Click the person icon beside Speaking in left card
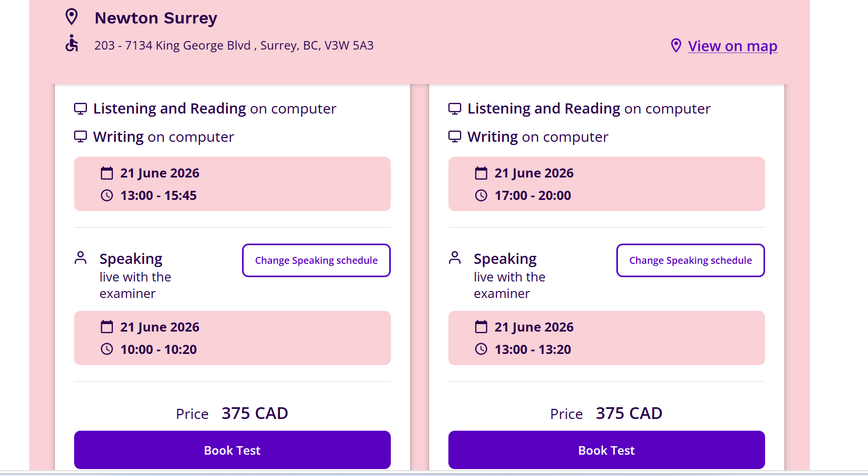Screen dimensions: 868x476 (x=81, y=258)
